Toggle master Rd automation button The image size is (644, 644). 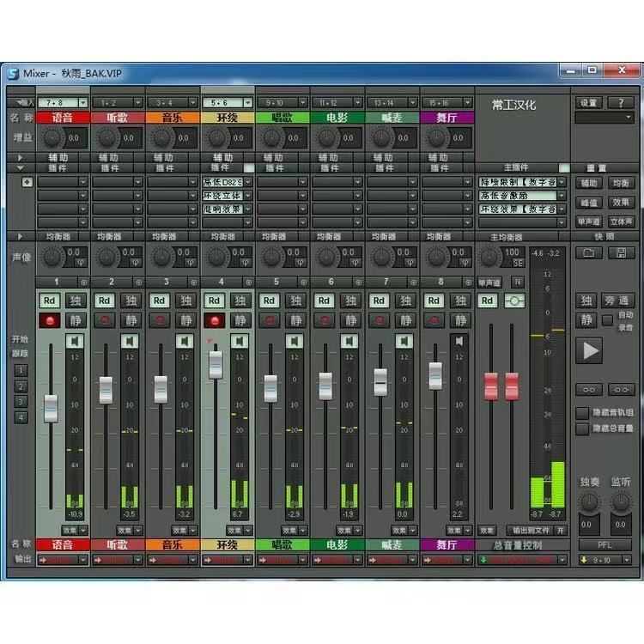click(x=488, y=301)
